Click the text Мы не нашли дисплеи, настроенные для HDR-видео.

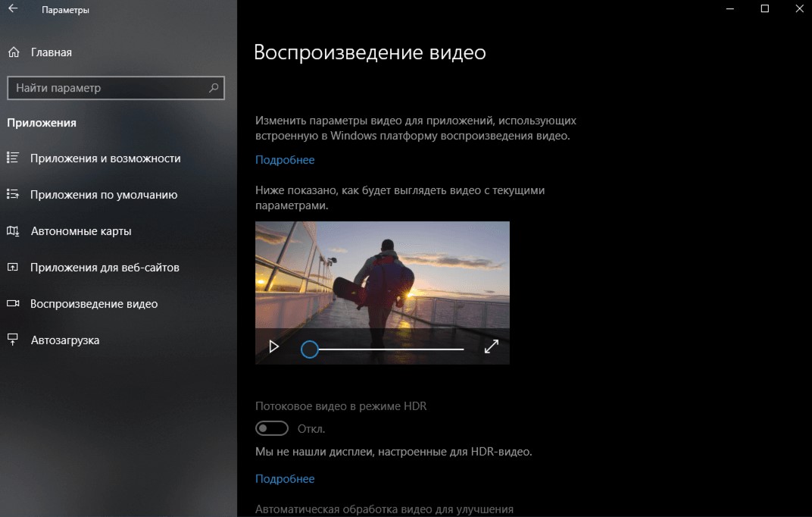tap(394, 452)
